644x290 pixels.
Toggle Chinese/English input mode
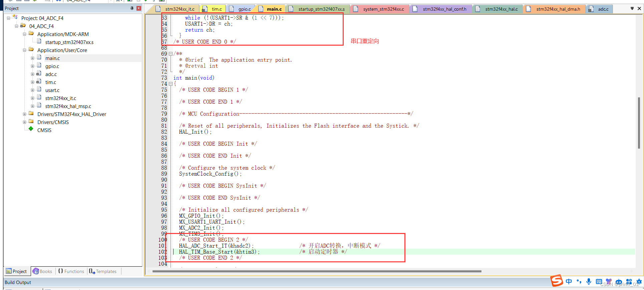(569, 282)
